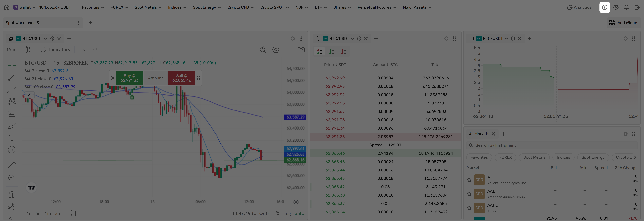Select the Fibonacci retracement tool
The image size is (644, 221).
12,89
